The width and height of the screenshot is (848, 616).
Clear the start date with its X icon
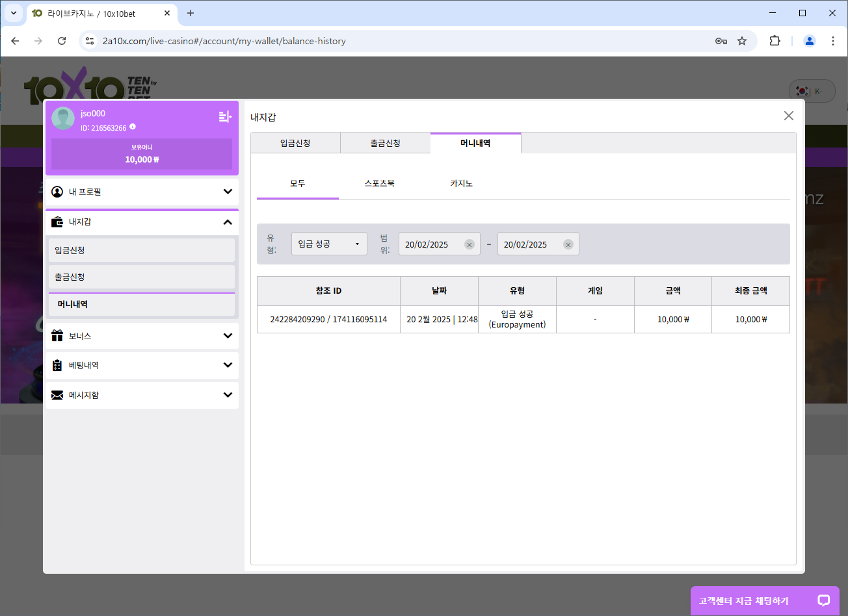point(469,245)
